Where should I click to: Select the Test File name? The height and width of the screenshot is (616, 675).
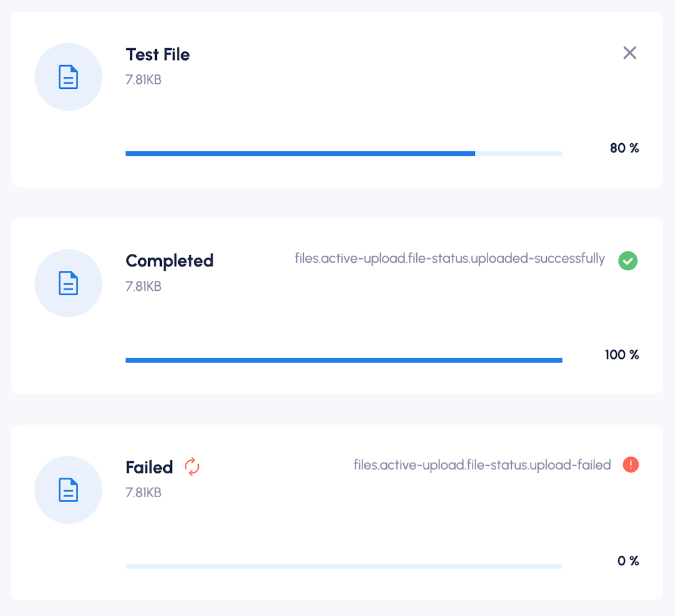pyautogui.click(x=157, y=54)
